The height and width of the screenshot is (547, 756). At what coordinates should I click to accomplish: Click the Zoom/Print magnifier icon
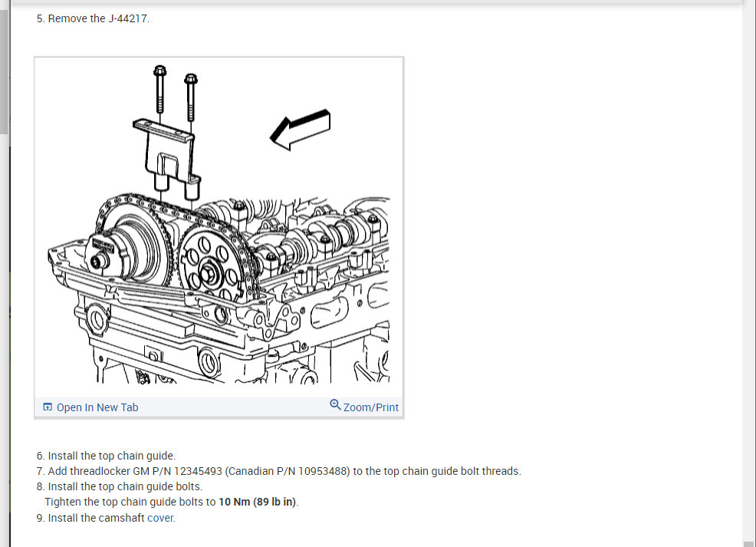click(335, 405)
